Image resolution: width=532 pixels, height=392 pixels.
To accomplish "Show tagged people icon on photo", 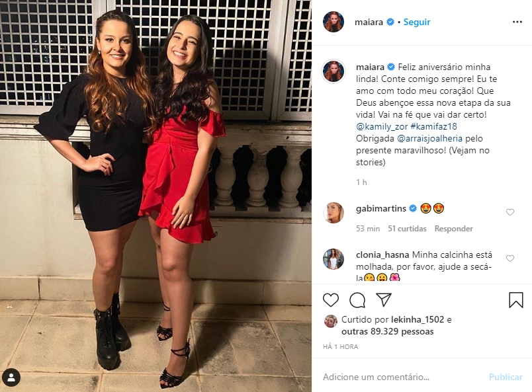I will point(11,377).
